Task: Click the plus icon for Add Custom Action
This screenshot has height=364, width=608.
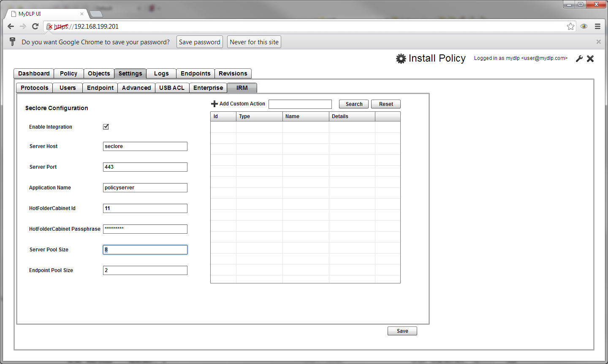Action: point(214,104)
